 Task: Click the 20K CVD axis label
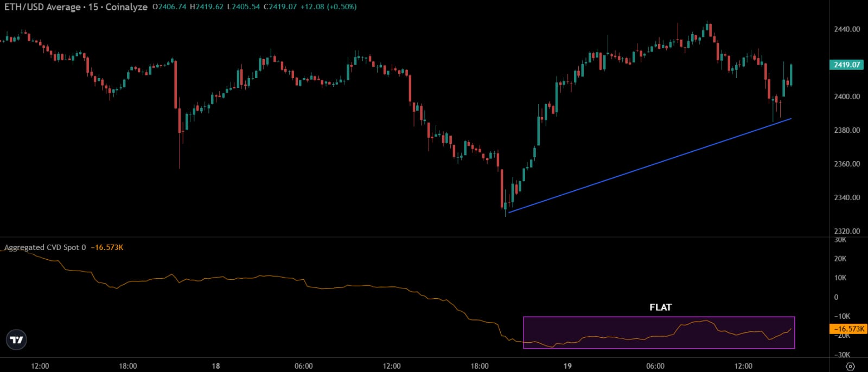pos(840,259)
